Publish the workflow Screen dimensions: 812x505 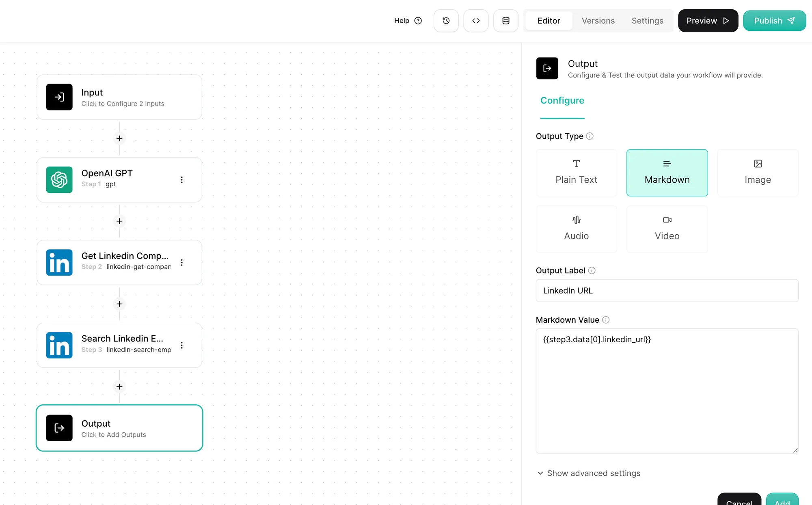click(774, 21)
